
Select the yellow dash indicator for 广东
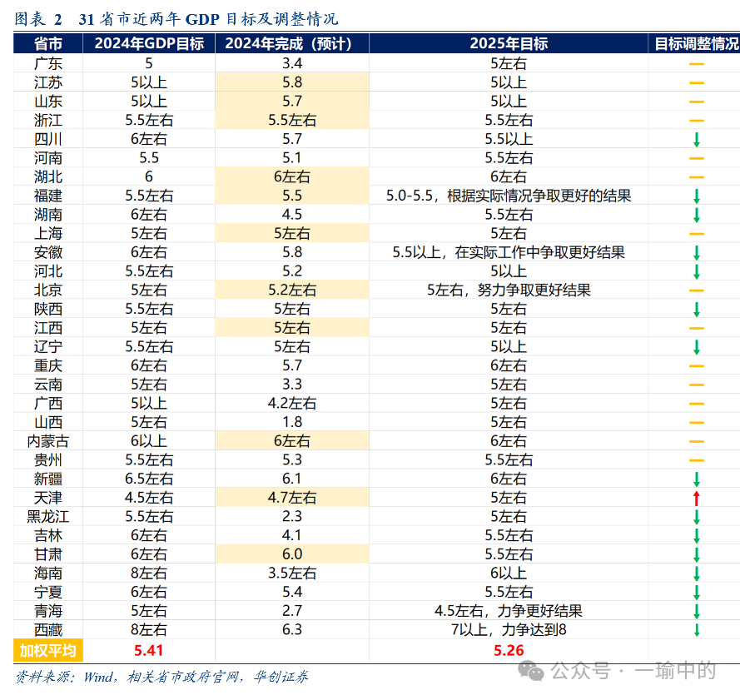coord(697,64)
